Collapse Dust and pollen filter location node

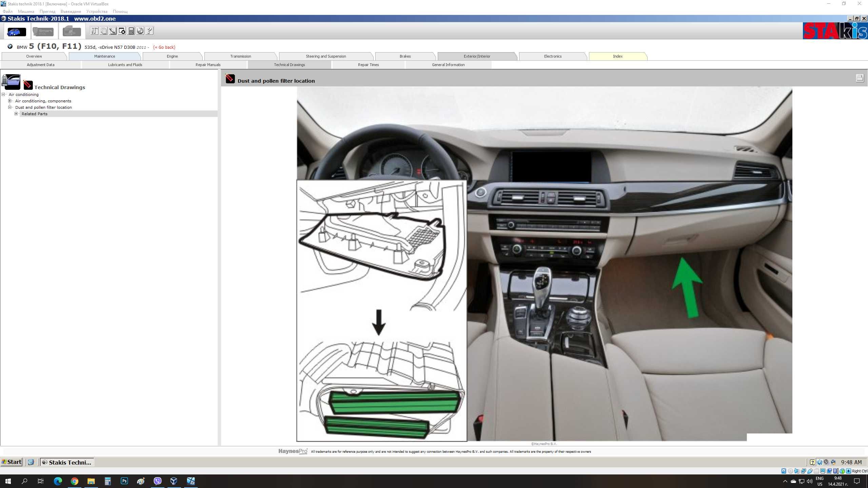(x=10, y=107)
